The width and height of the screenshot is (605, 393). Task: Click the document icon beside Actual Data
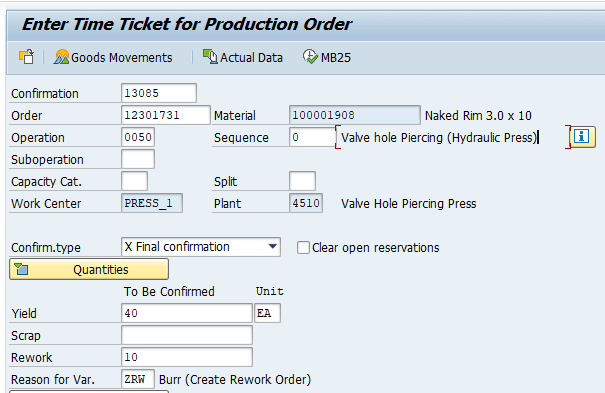click(x=210, y=57)
